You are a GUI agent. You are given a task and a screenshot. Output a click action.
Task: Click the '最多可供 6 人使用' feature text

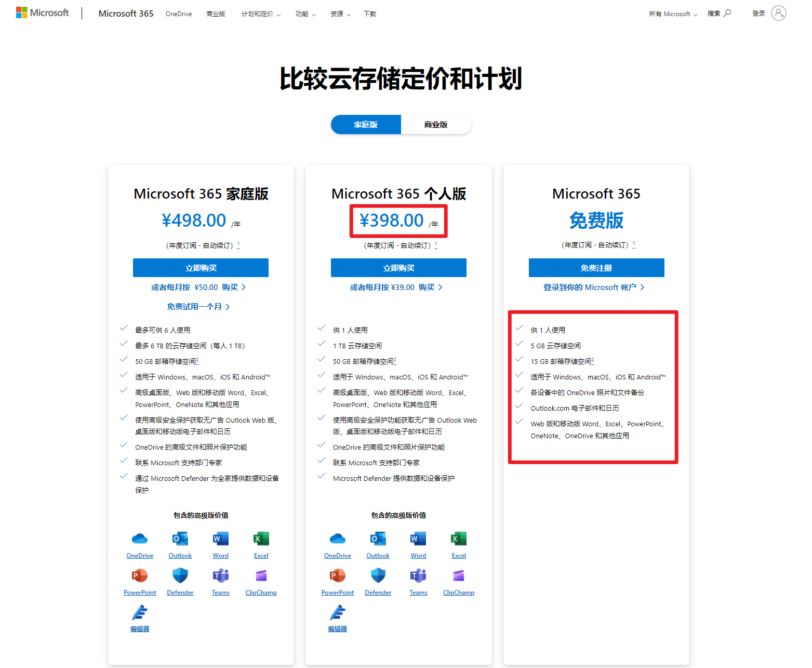pyautogui.click(x=163, y=330)
